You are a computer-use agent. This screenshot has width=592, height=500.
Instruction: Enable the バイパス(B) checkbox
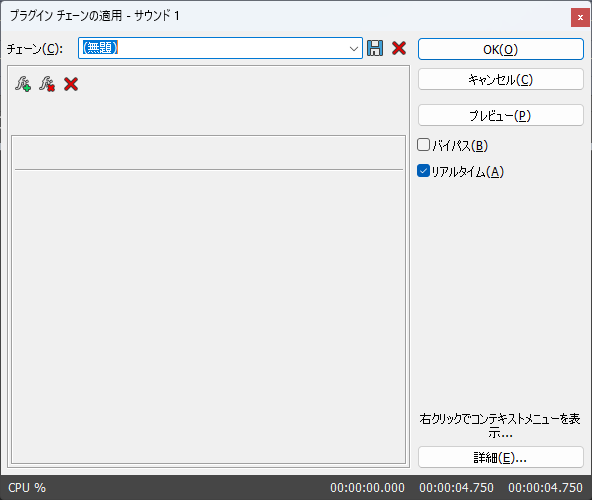coord(424,145)
